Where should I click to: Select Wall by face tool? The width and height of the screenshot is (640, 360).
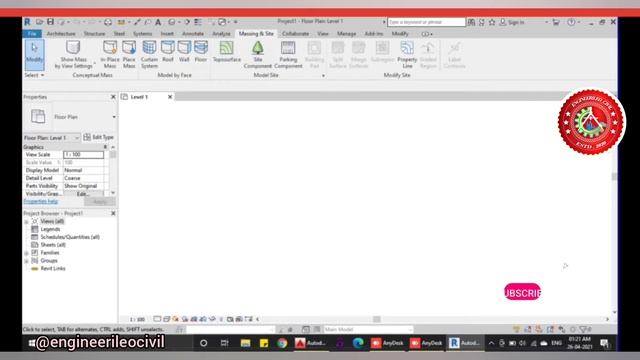point(184,51)
